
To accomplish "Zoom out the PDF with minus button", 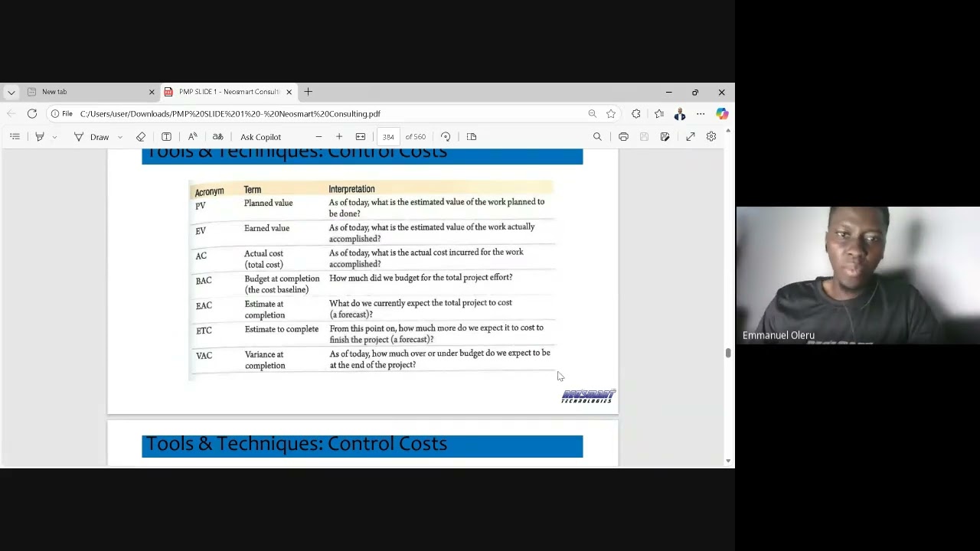I will point(318,137).
